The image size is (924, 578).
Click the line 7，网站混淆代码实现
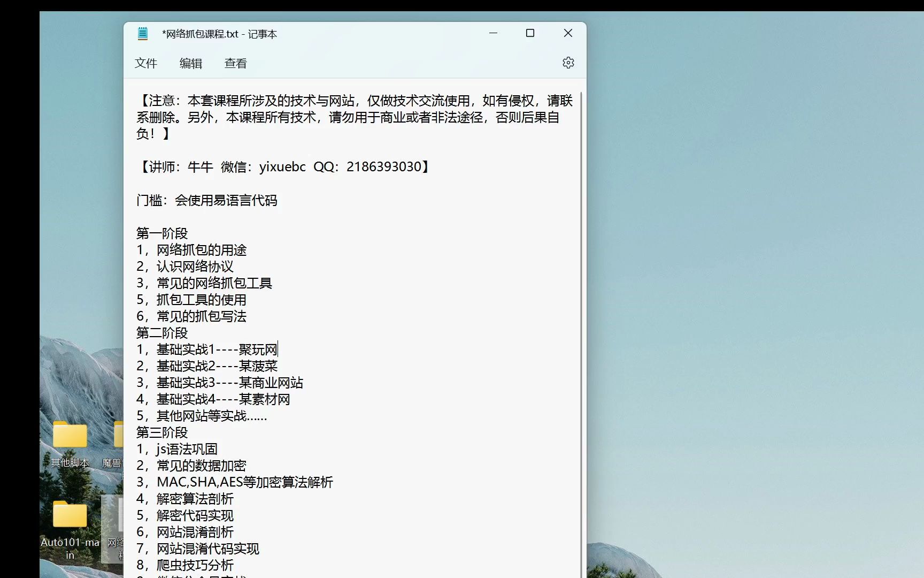(198, 549)
